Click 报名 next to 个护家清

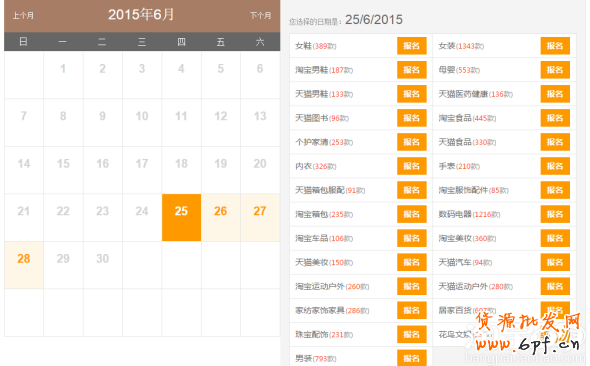click(x=412, y=142)
